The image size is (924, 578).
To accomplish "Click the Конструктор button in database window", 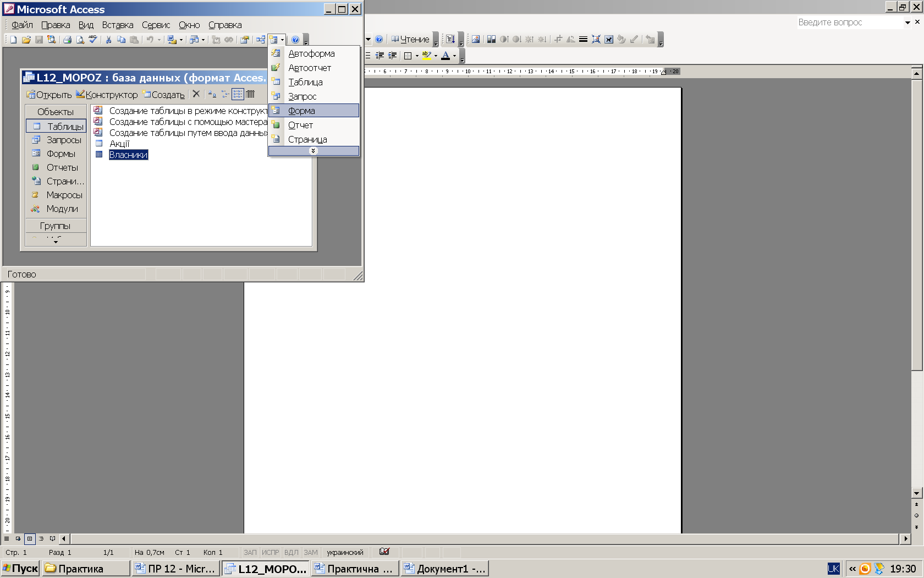I will pos(107,95).
